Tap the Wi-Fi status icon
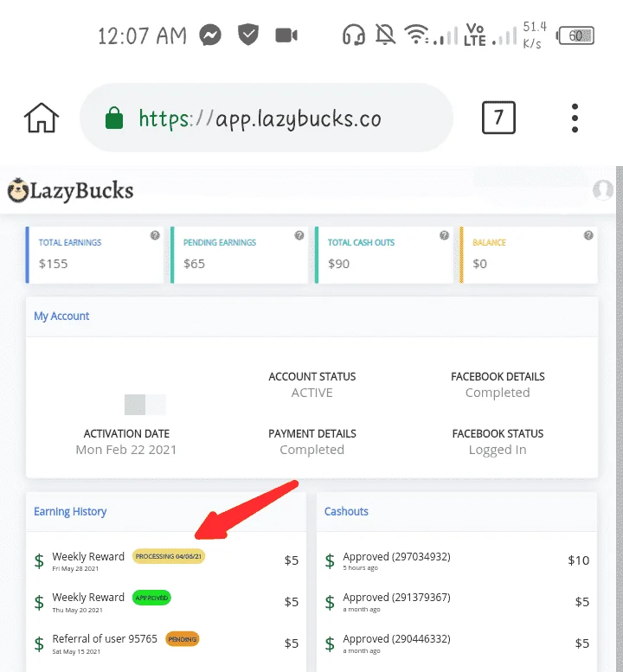Image resolution: width=623 pixels, height=672 pixels. 417,35
